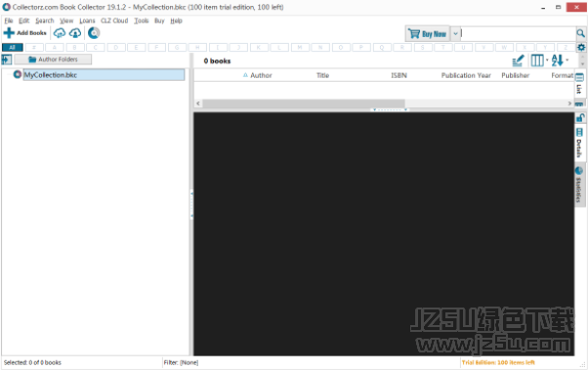This screenshot has width=588, height=370.
Task: Open the sort order dropdown arrow
Action: [x=567, y=60]
